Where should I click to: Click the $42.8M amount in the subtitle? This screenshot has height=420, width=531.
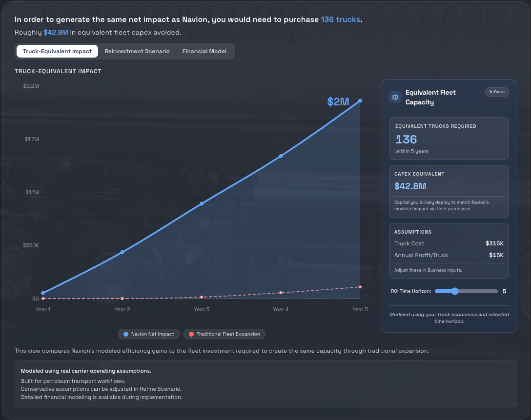pos(56,32)
